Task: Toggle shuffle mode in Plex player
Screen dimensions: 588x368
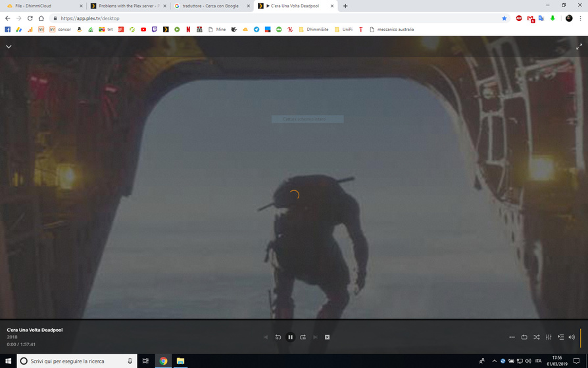Action: coord(537,337)
